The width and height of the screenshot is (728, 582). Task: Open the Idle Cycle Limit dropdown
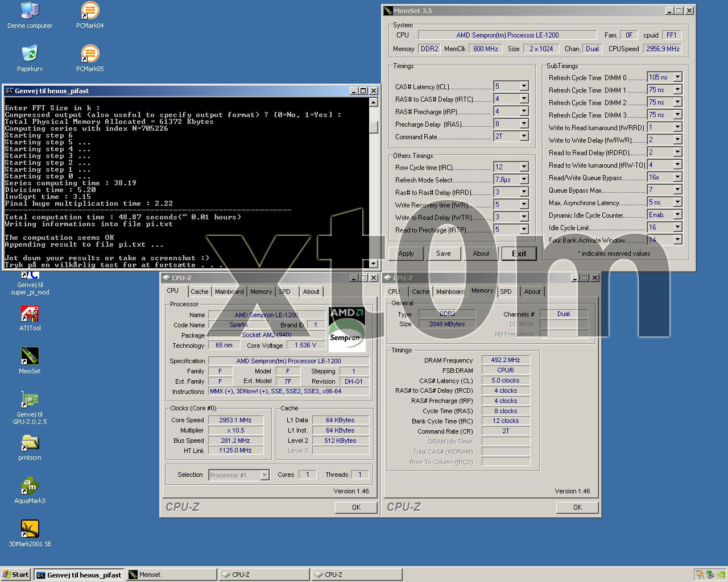pyautogui.click(x=677, y=227)
